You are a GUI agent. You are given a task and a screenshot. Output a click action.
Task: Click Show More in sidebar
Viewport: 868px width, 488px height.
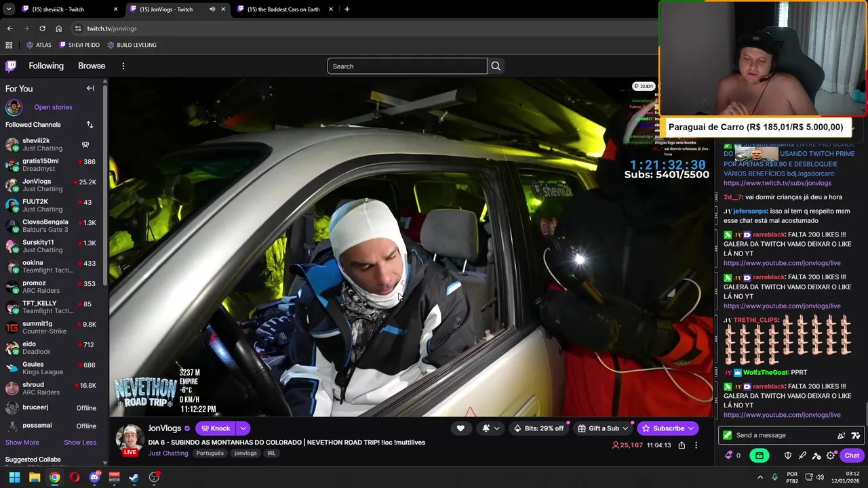(22, 443)
